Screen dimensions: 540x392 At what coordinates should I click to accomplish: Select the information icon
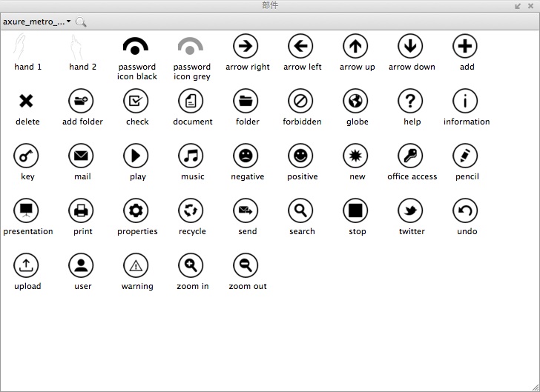[x=465, y=101]
